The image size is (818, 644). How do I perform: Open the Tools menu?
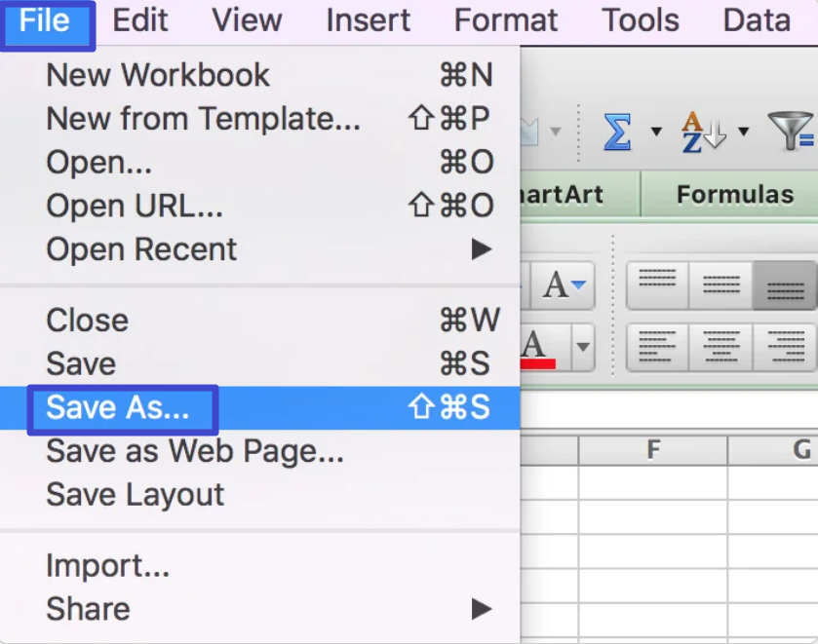pos(641,20)
